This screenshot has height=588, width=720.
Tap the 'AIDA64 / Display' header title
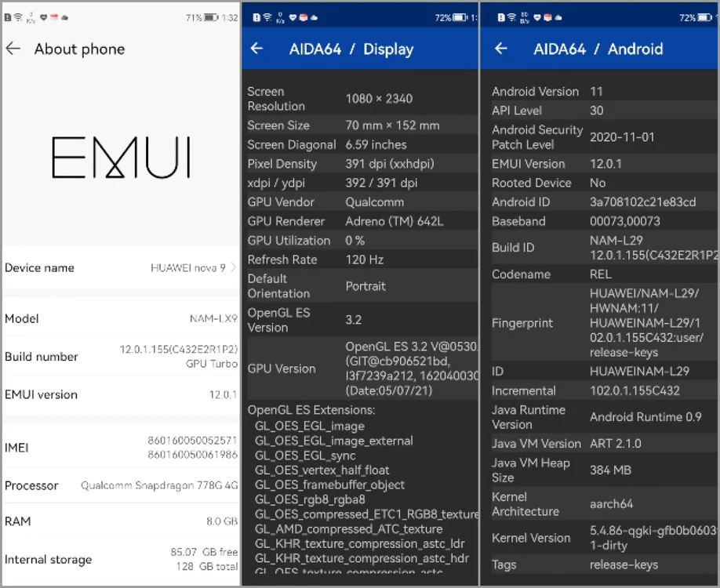351,49
